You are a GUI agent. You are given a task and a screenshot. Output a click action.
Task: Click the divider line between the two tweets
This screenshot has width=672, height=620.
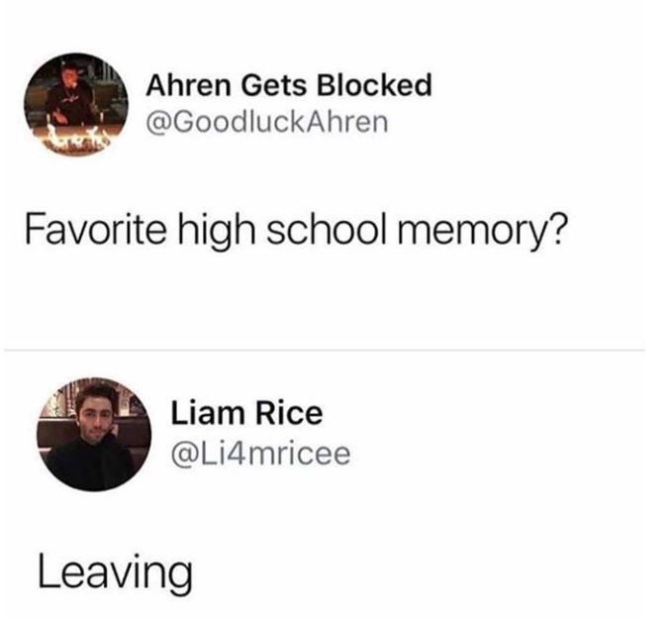click(325, 351)
